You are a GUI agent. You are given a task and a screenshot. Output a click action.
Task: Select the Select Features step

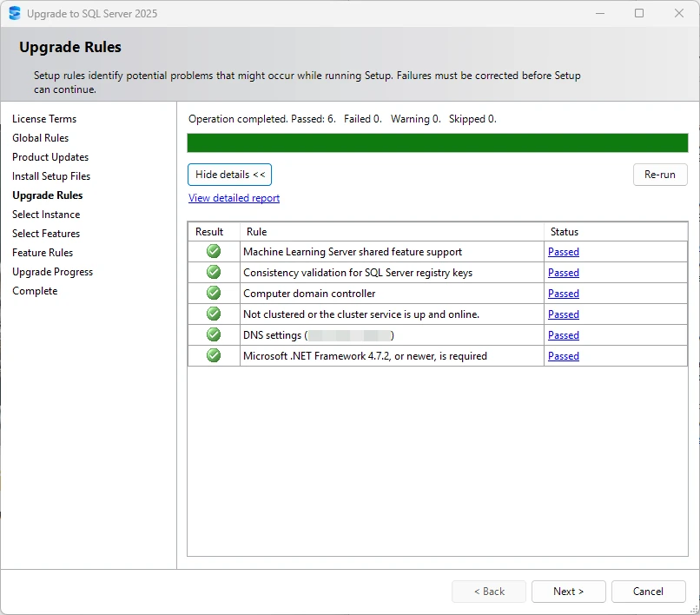[46, 234]
